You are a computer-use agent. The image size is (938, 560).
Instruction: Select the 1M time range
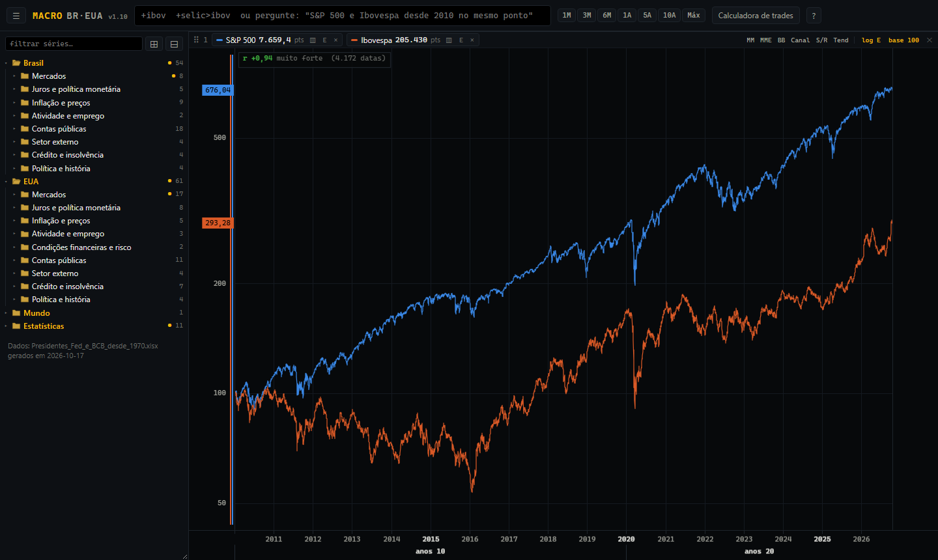[567, 15]
